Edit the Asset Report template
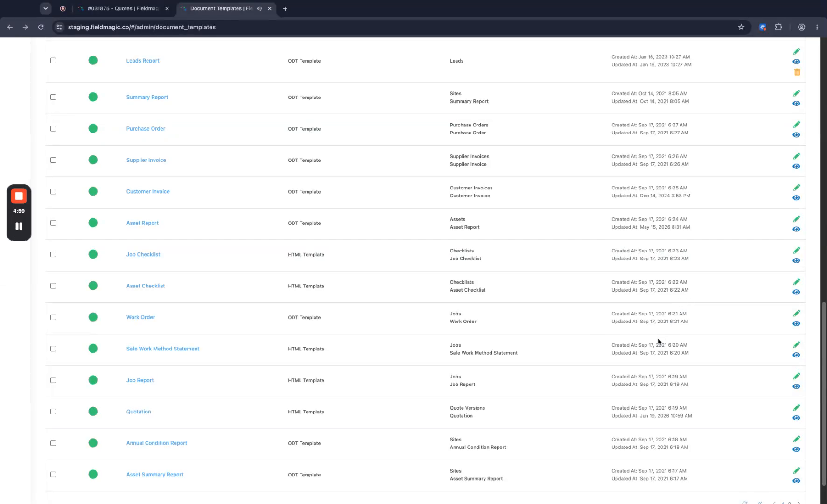 click(797, 218)
